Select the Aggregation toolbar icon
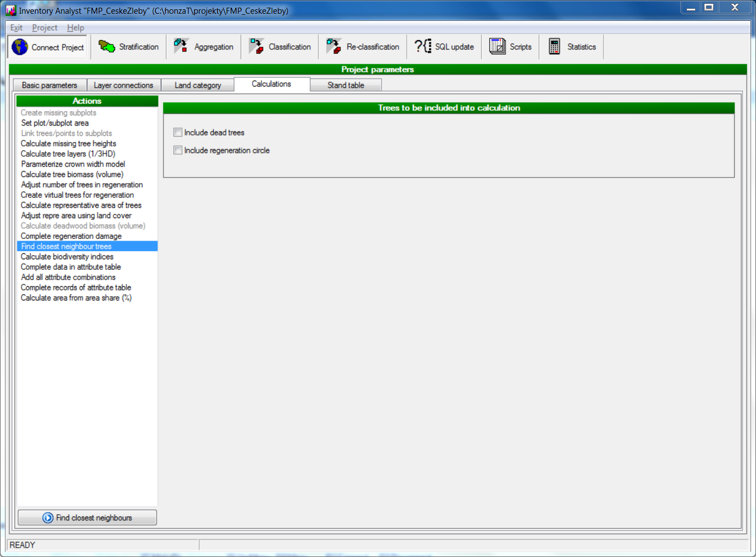 pyautogui.click(x=181, y=47)
